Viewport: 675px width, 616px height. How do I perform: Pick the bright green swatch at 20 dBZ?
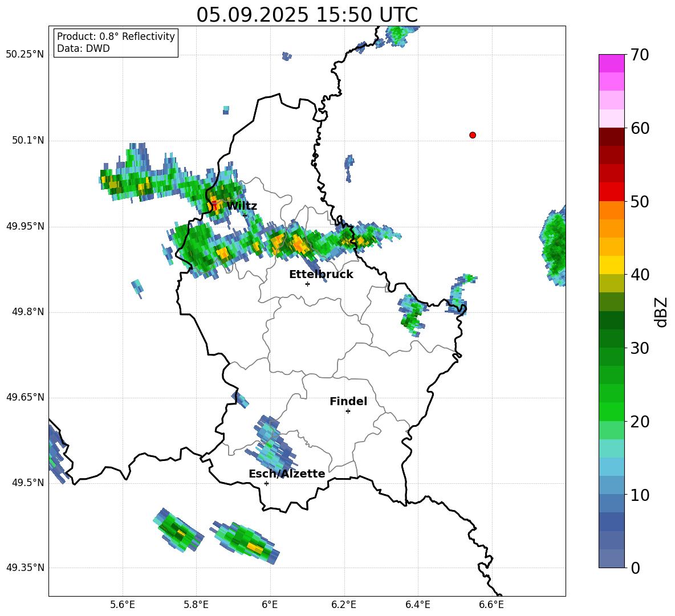(611, 411)
